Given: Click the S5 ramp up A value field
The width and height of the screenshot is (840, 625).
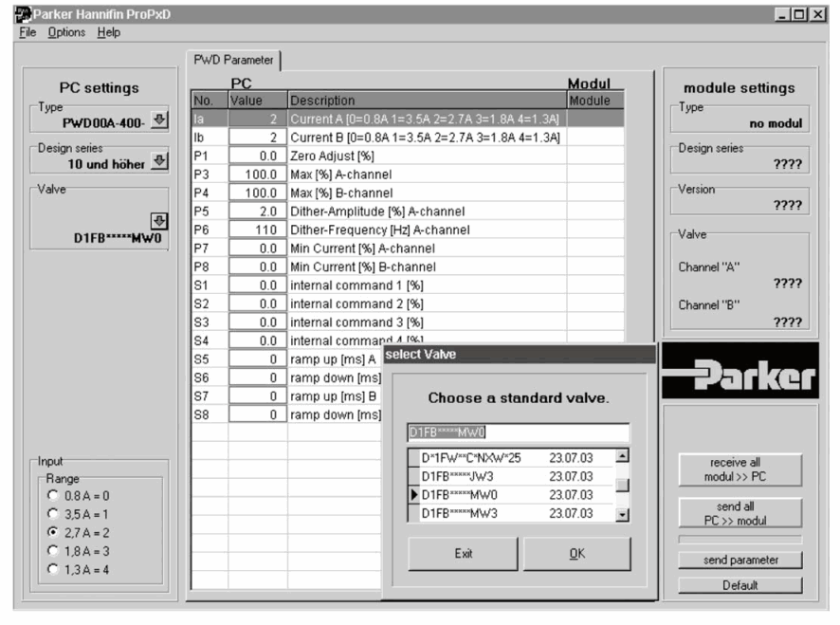Looking at the screenshot, I should [x=257, y=359].
